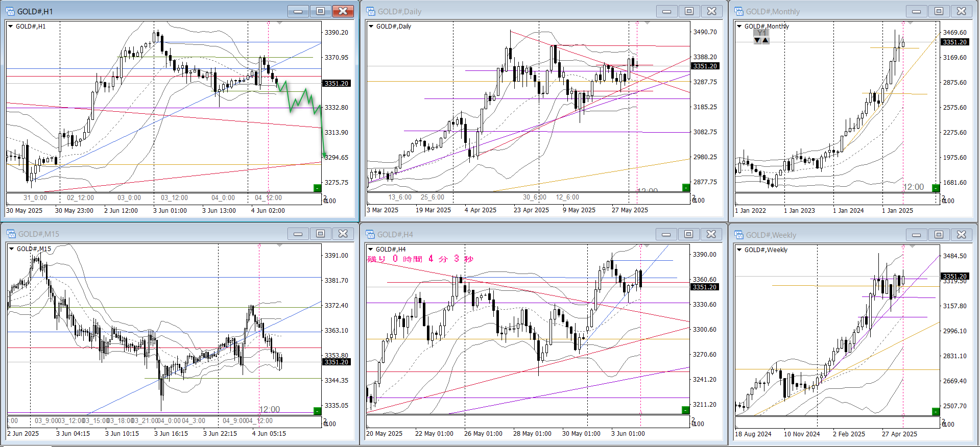The image size is (980, 447).
Task: Close the GOLD#,H1 chart window
Action: pyautogui.click(x=343, y=11)
